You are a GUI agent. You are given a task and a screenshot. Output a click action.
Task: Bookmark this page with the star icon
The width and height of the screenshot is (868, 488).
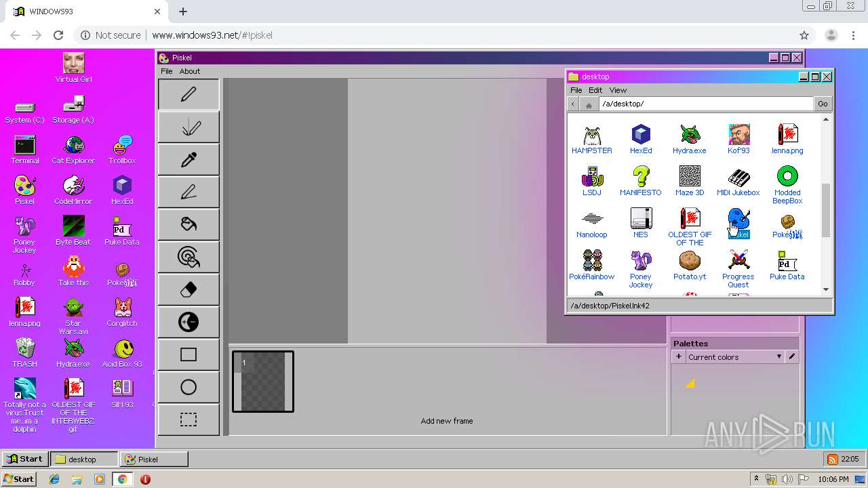[804, 35]
